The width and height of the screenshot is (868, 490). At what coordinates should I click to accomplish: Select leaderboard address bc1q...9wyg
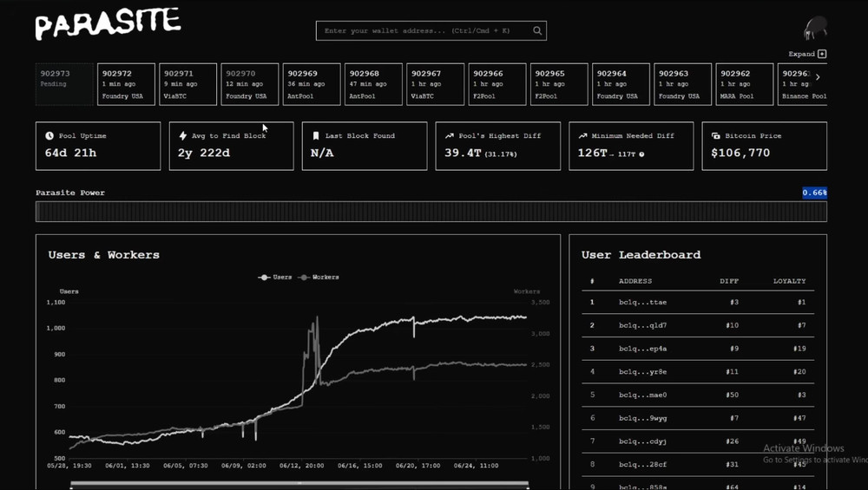coord(642,418)
